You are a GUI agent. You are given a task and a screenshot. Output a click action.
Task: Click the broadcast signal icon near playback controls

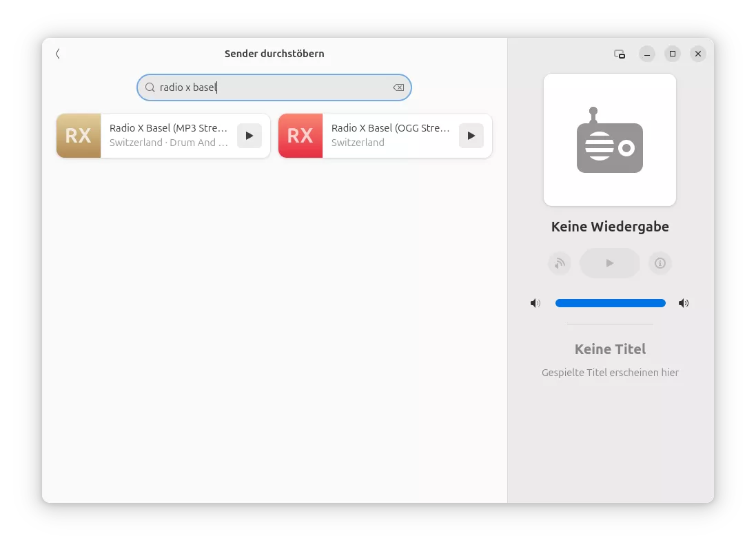pyautogui.click(x=559, y=262)
